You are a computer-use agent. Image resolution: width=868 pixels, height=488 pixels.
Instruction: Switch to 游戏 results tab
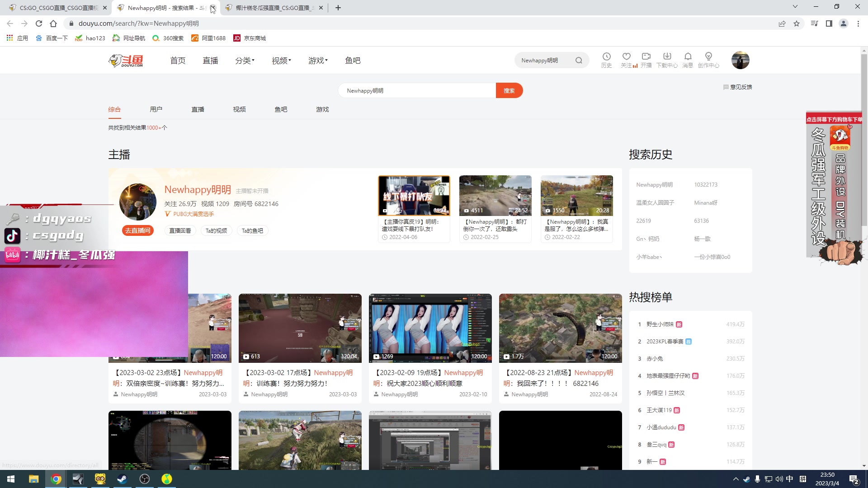[322, 109]
